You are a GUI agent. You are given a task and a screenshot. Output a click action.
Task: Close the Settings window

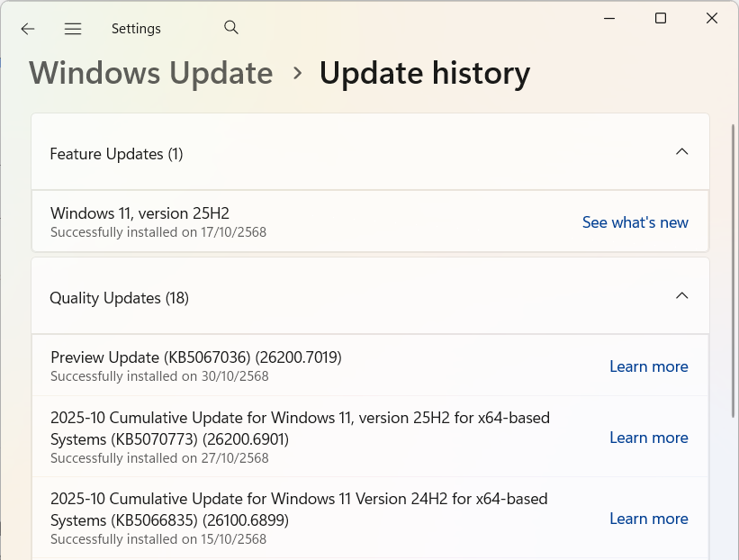pos(712,19)
